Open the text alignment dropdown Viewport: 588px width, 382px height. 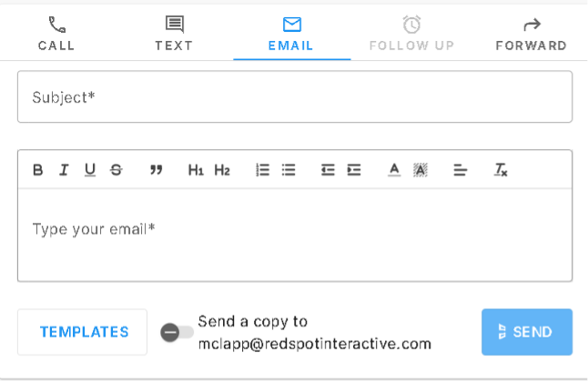(461, 170)
